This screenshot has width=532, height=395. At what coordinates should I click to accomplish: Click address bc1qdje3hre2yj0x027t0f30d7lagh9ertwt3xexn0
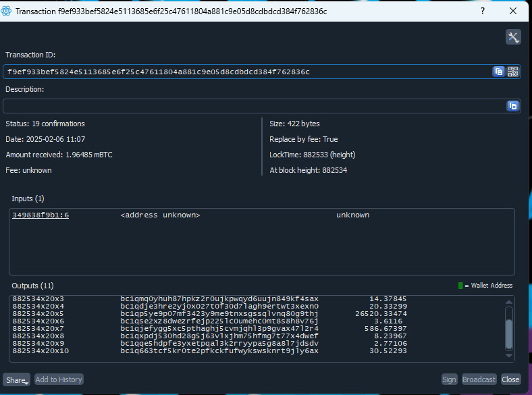(219, 306)
